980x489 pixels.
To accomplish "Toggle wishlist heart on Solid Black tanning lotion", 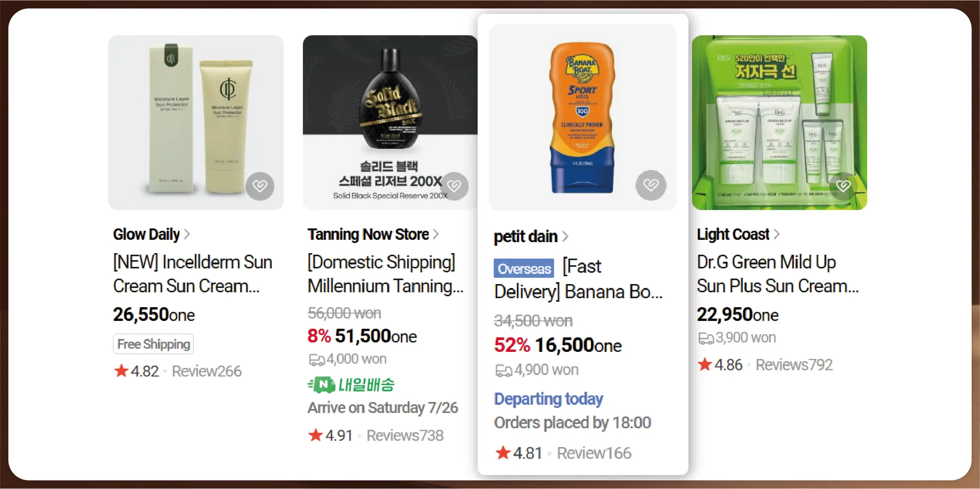I will point(454,186).
